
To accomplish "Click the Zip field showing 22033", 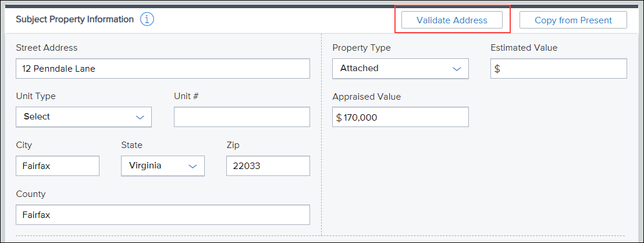I will coord(268,165).
